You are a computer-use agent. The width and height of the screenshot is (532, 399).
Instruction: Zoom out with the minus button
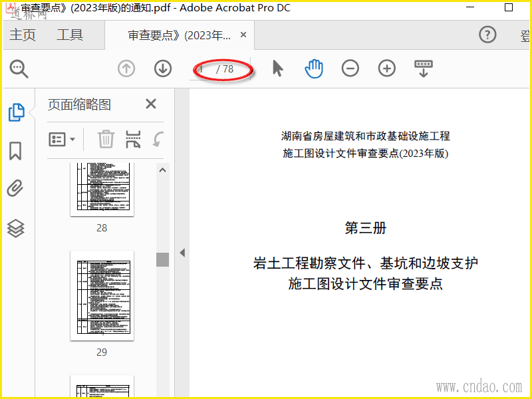(x=350, y=68)
